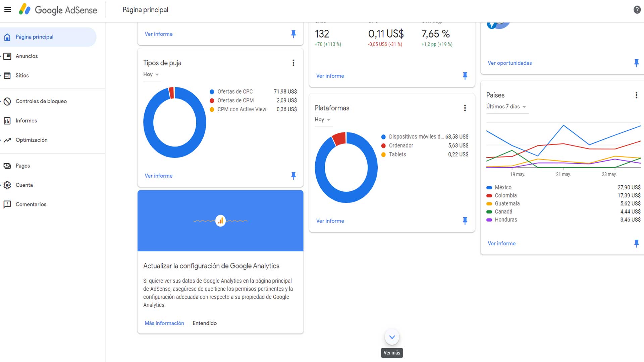
Task: Click Canadá country row
Action: pyautogui.click(x=563, y=212)
